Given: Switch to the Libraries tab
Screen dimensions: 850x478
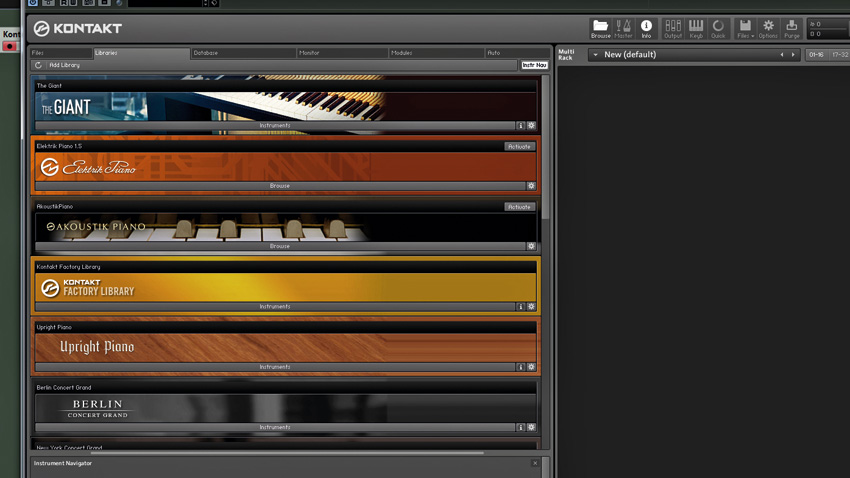Looking at the screenshot, I should point(141,53).
